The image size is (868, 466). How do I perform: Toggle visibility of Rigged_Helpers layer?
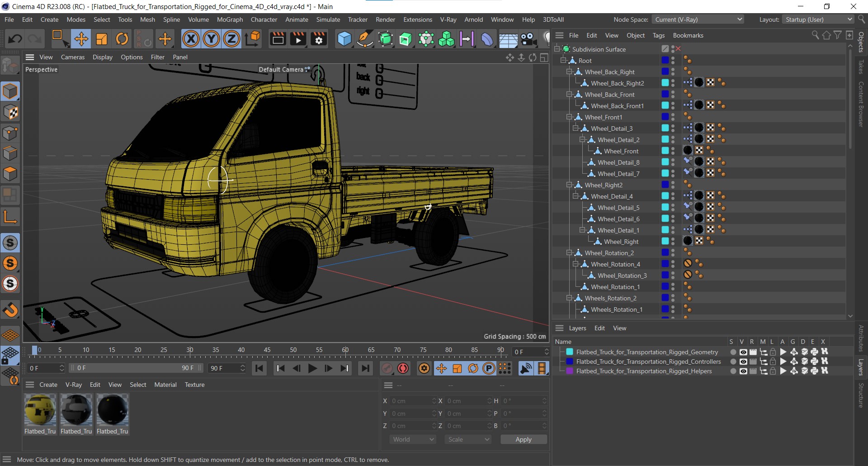coord(743,371)
